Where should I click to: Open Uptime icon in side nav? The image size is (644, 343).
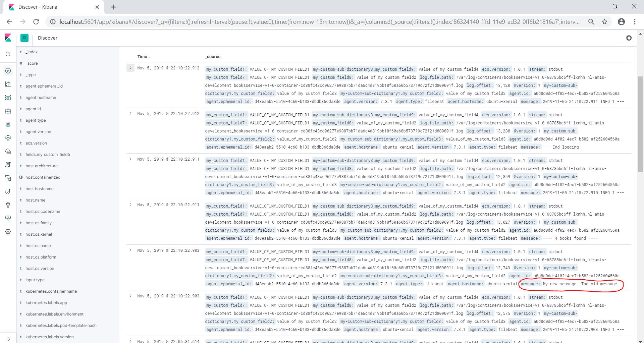[8, 191]
